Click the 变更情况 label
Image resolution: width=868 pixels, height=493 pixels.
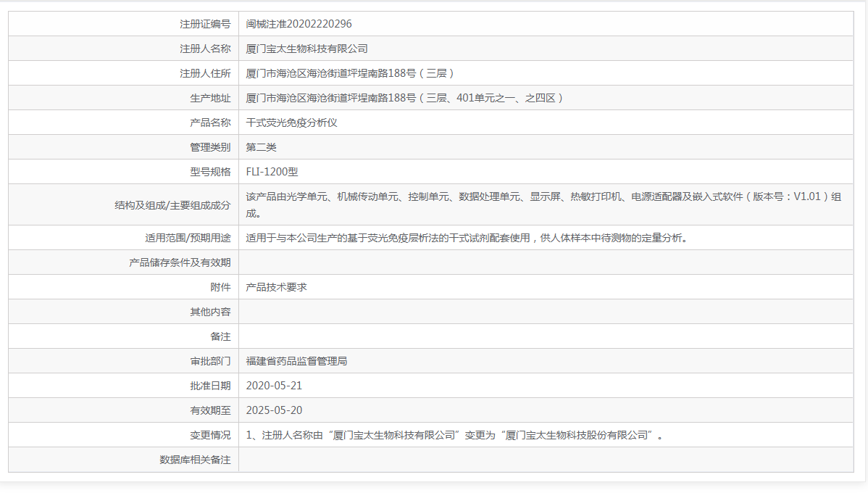click(210, 436)
